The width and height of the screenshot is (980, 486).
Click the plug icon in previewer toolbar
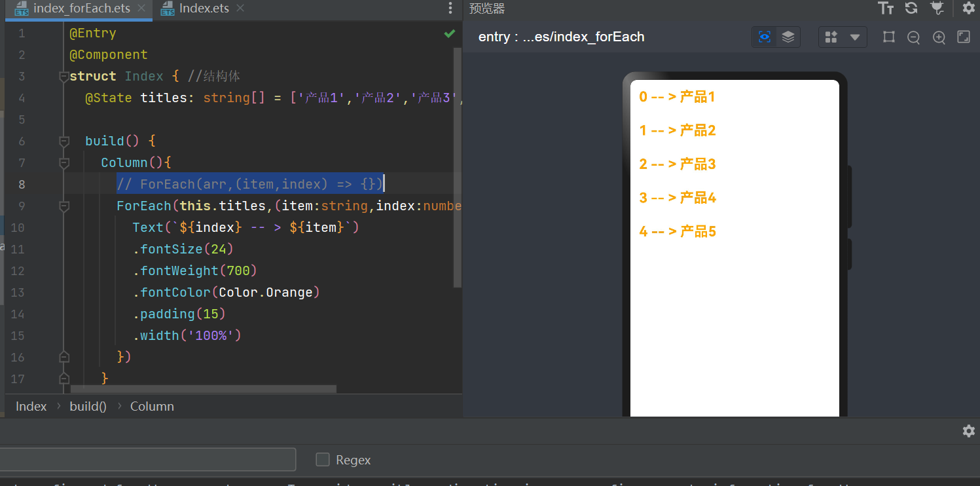click(937, 8)
